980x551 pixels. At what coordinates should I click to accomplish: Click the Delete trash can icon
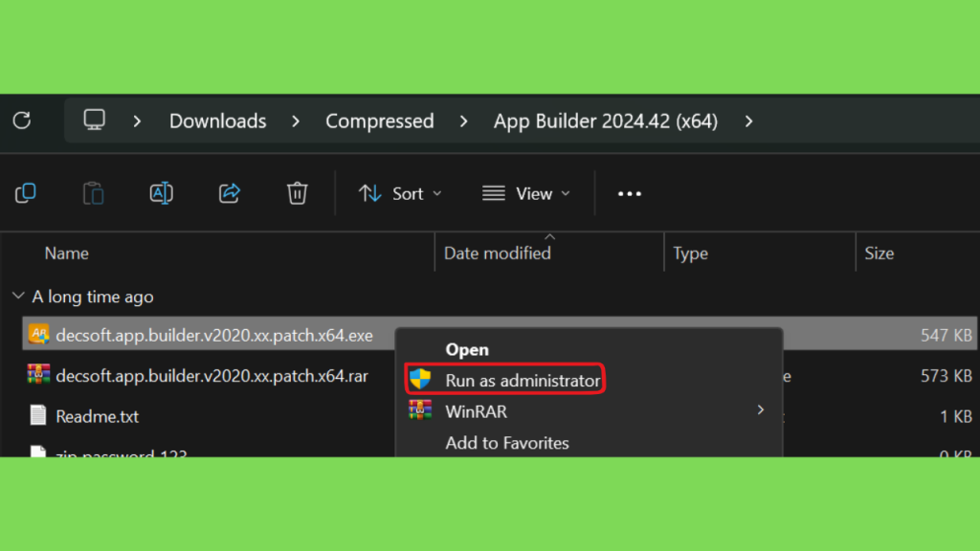tap(298, 193)
